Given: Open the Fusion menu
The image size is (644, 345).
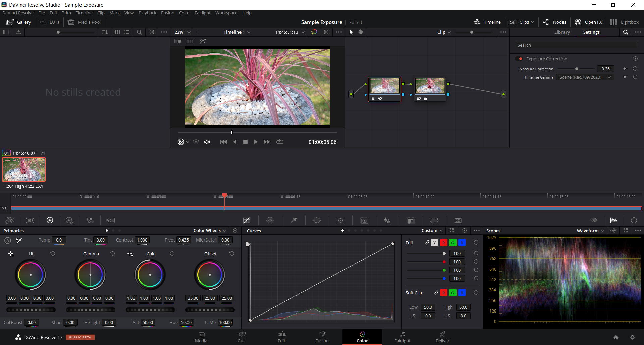Looking at the screenshot, I should (167, 13).
